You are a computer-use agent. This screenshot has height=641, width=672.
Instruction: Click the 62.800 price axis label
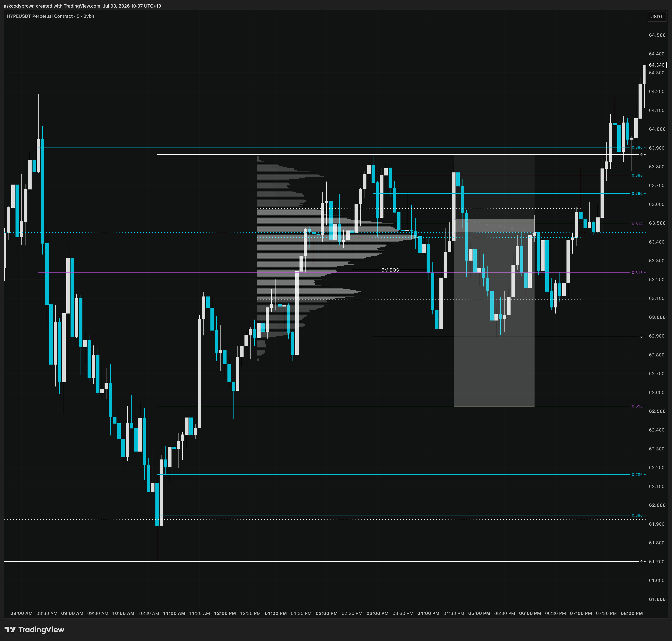[x=657, y=355]
